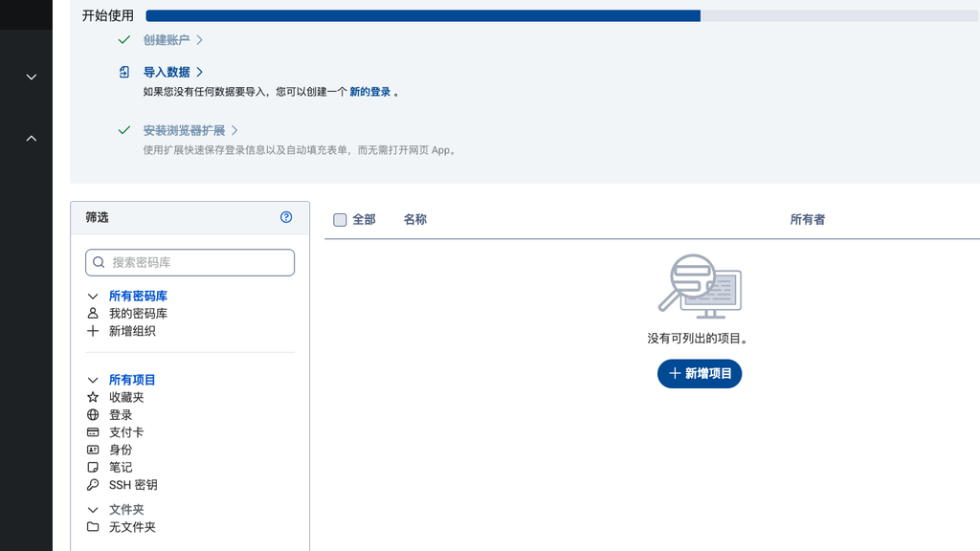
Task: Click the checkmark icon beside 创建账户
Action: [123, 40]
